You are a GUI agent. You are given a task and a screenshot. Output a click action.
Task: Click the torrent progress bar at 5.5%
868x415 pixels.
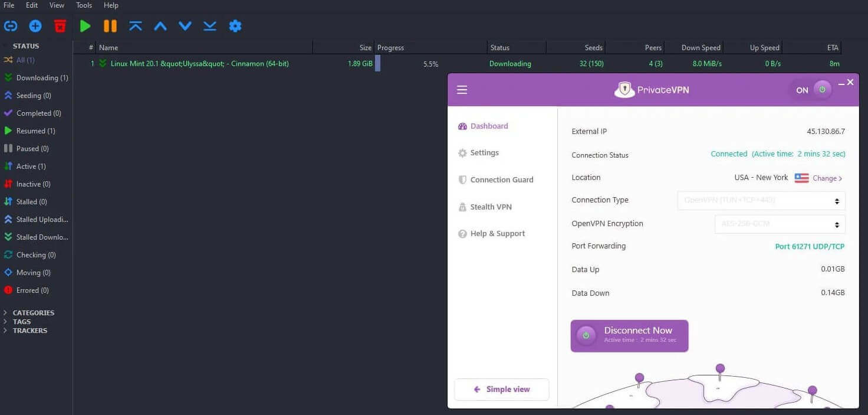tap(431, 64)
